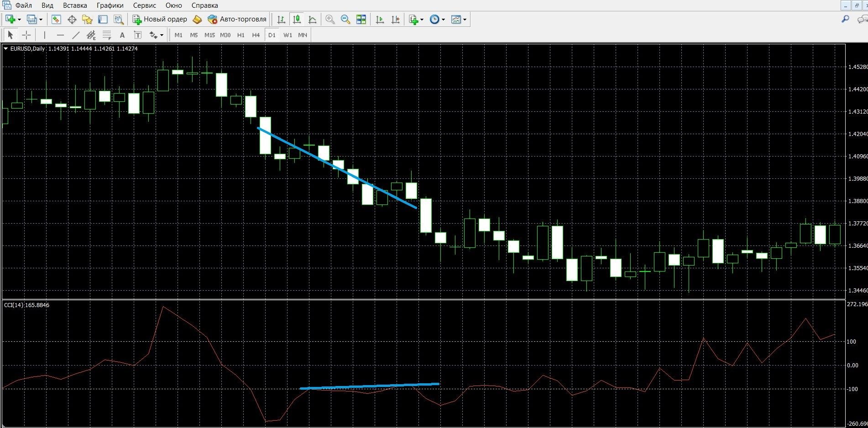Image resolution: width=868 pixels, height=428 pixels.
Task: Switch to M15 timeframe
Action: coord(209,35)
